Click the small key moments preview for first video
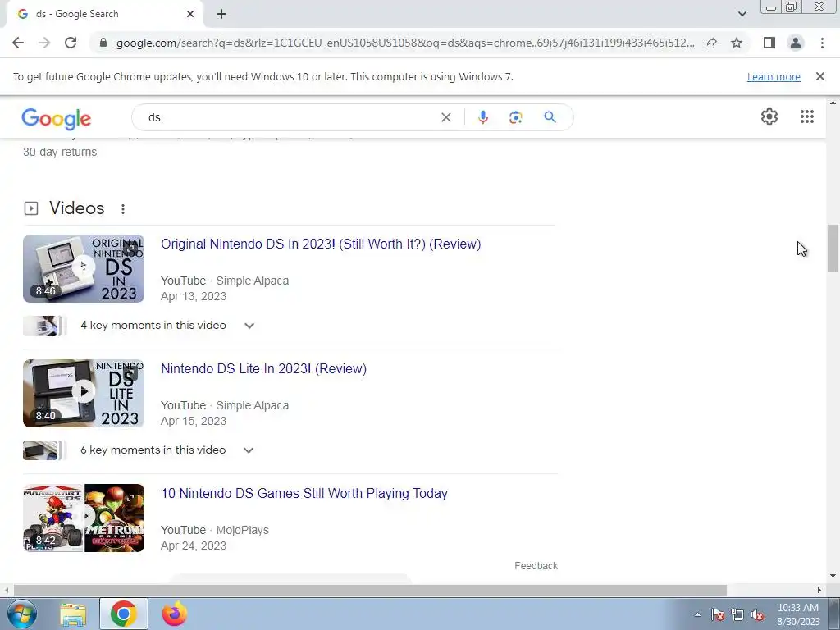Image resolution: width=840 pixels, height=630 pixels. [44, 325]
